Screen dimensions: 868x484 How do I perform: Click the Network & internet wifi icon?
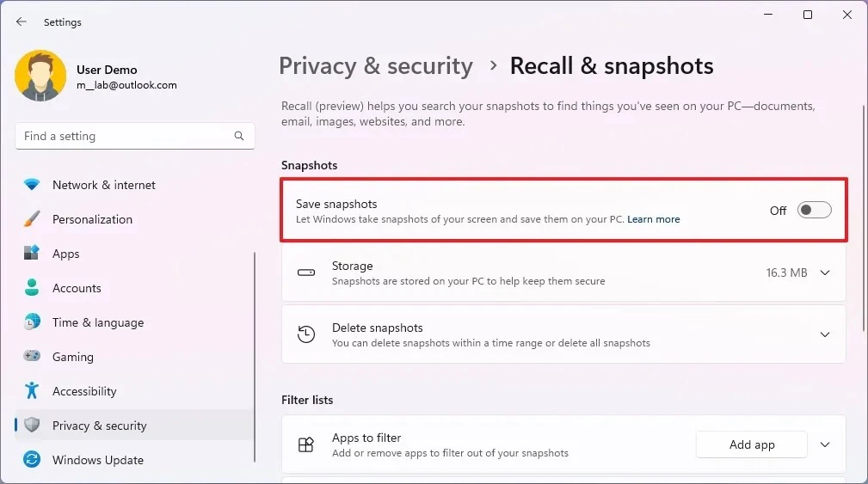32,185
